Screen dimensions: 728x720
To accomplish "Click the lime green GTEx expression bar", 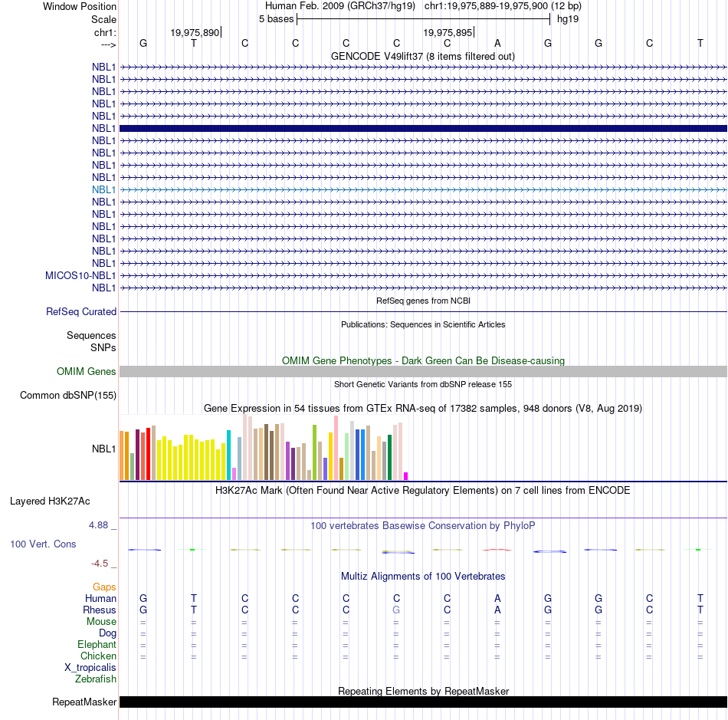I will point(314,452).
